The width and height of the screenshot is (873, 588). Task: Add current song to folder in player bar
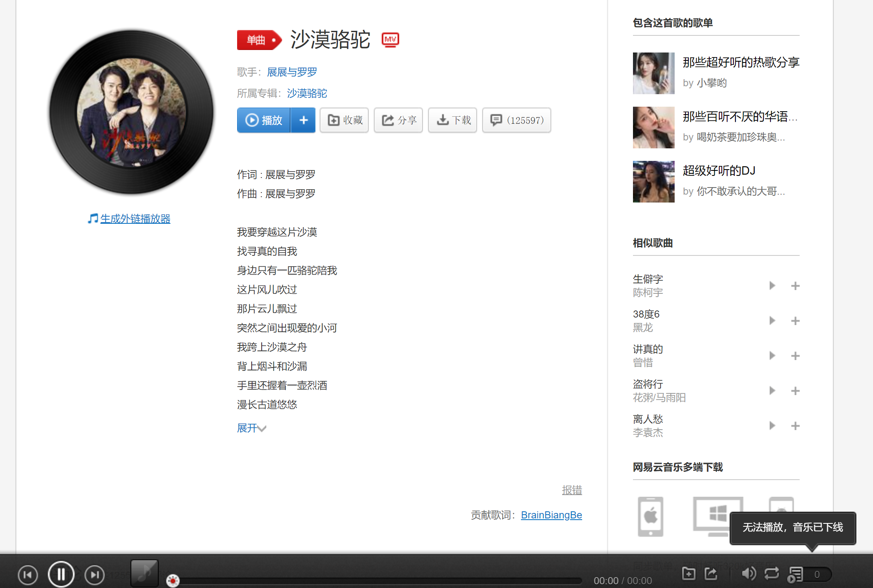(688, 573)
